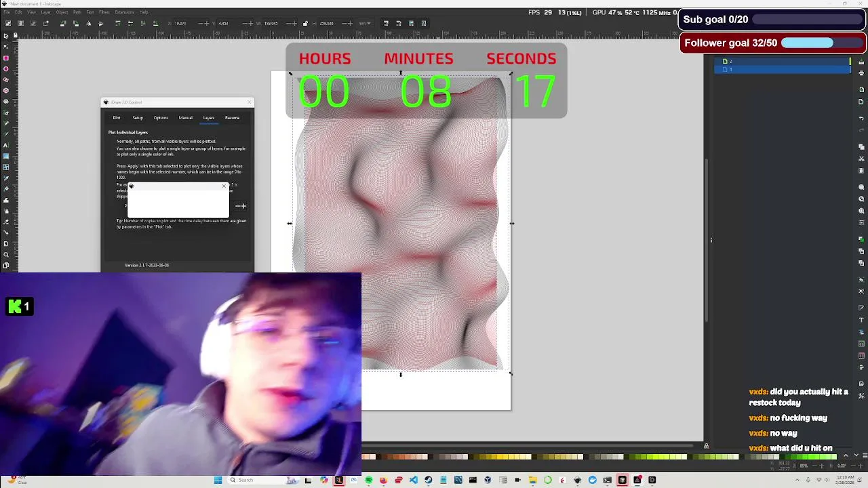
Task: Select the Calligraphy tool
Action: [6, 134]
